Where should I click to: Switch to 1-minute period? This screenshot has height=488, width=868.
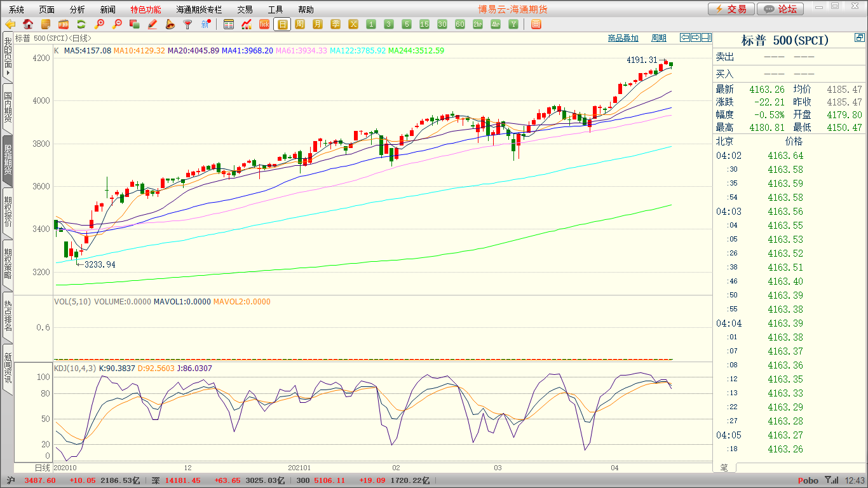click(371, 24)
